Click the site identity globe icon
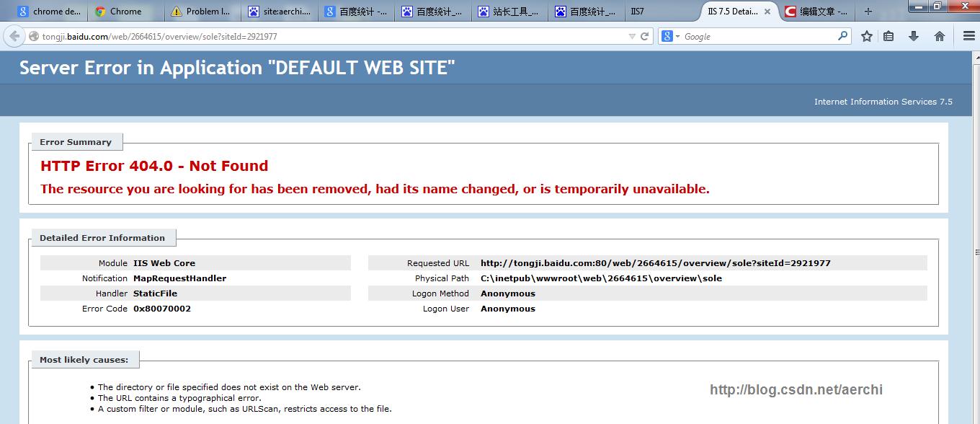The image size is (980, 424). 33,36
